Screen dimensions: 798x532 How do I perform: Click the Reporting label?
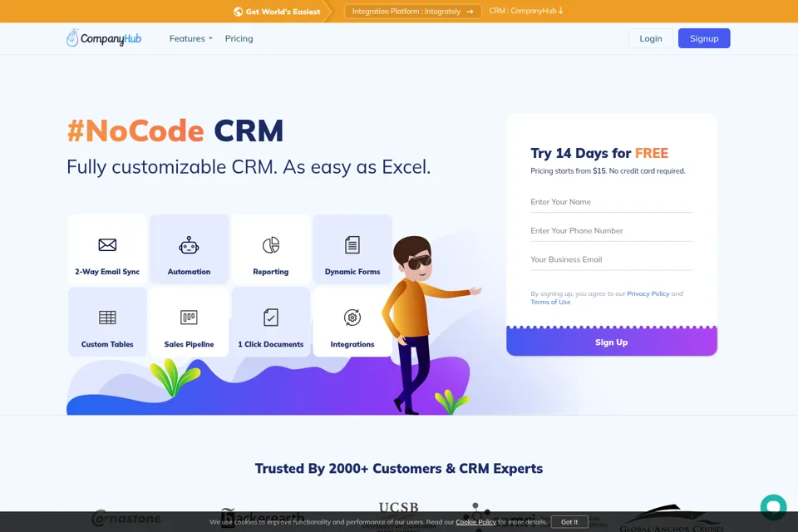pos(271,272)
